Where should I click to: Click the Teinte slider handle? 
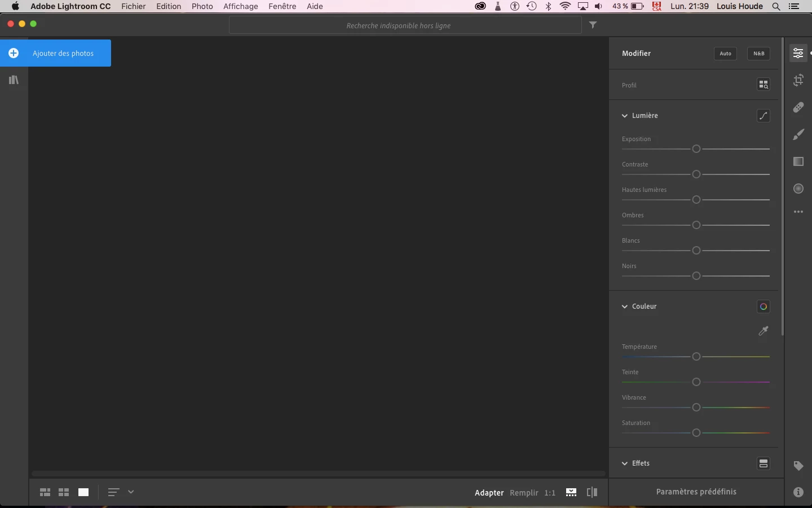696,382
